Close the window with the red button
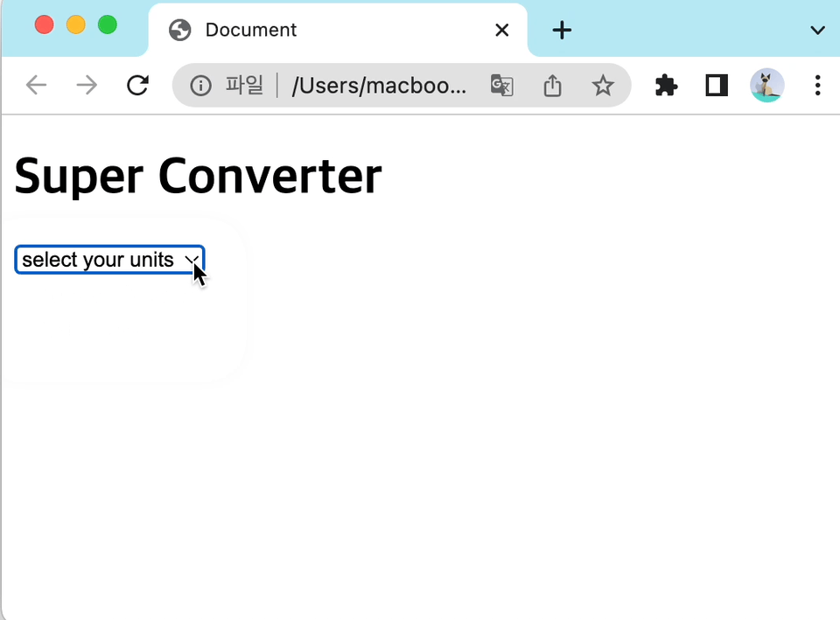This screenshot has height=620, width=840. click(45, 24)
